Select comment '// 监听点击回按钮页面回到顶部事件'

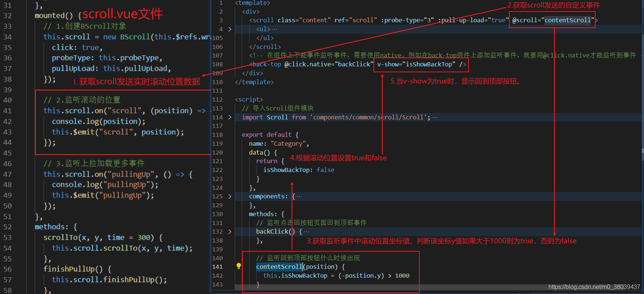point(311,223)
